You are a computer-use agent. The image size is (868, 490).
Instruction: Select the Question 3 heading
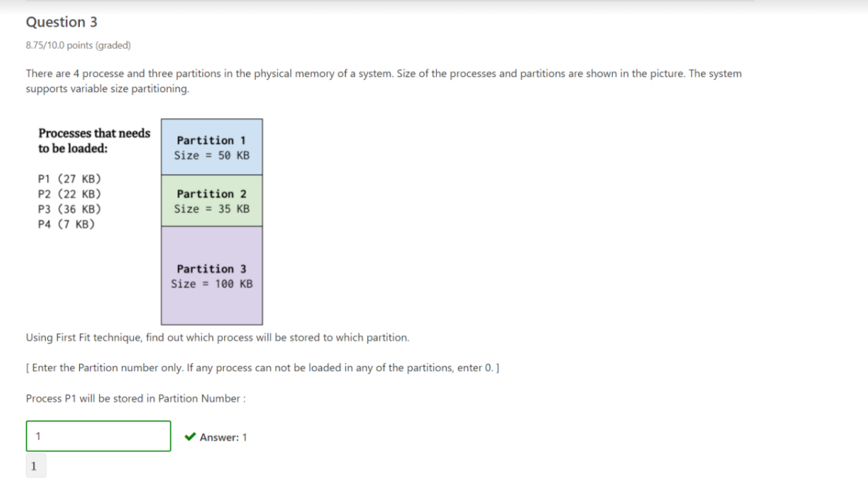[x=61, y=22]
